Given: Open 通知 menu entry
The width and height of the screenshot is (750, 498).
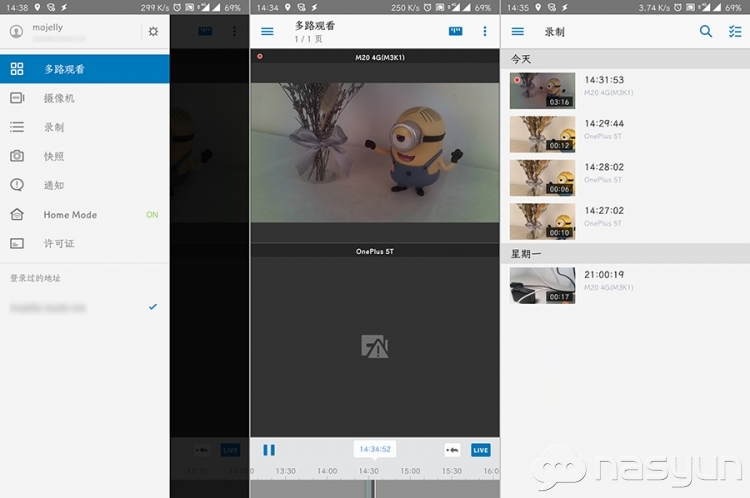Looking at the screenshot, I should [85, 185].
